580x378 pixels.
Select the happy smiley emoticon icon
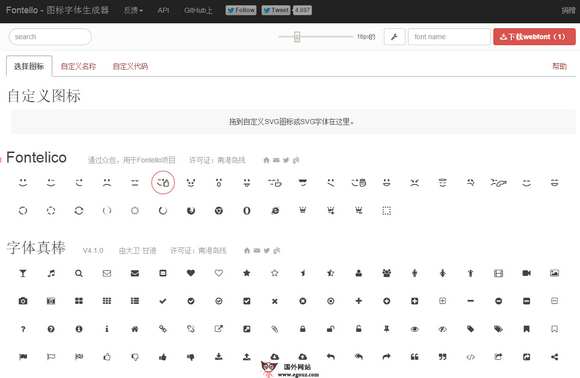(x=23, y=182)
